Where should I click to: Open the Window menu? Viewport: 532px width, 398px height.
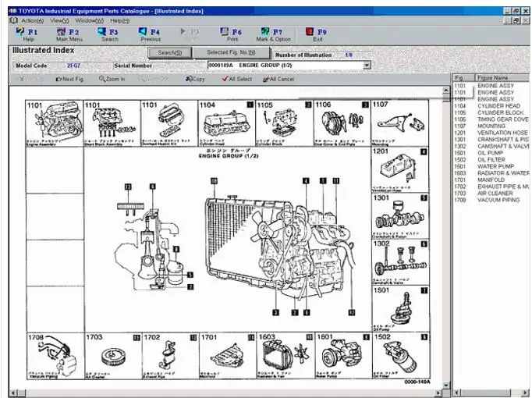(89, 21)
